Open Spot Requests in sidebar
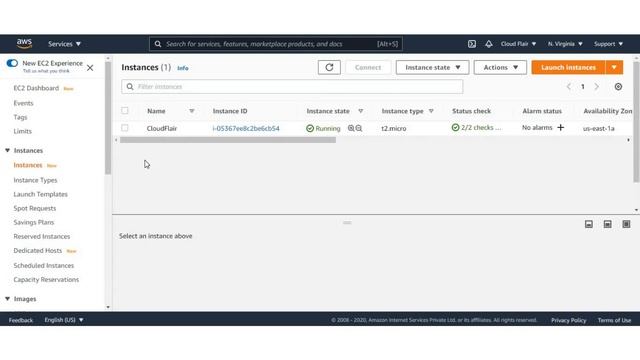This screenshot has height=360, width=640. [x=35, y=208]
